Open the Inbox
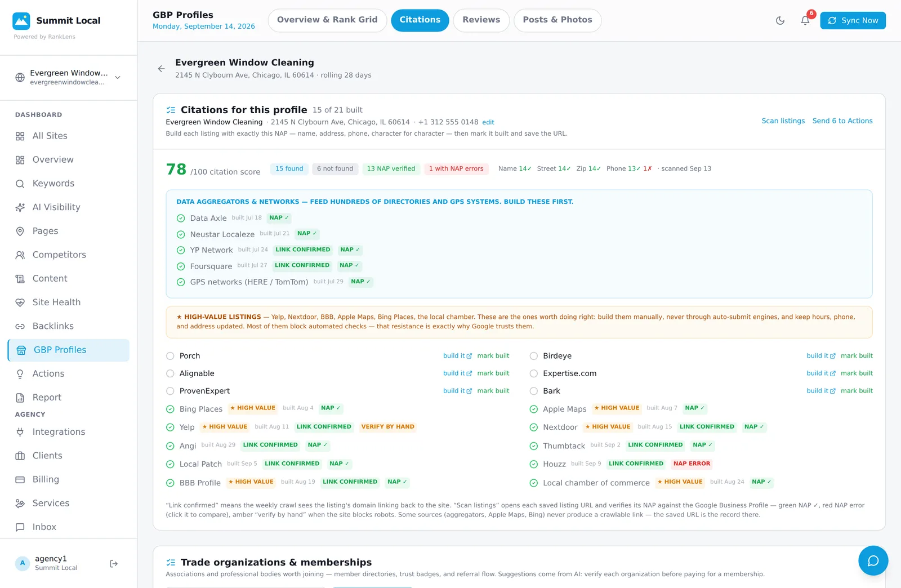This screenshot has height=588, width=901. coord(69,527)
